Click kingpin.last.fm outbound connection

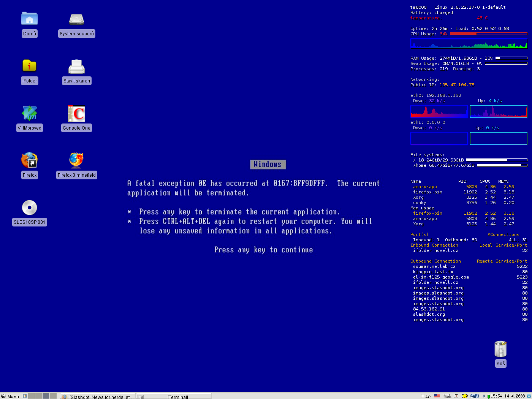coord(433,272)
